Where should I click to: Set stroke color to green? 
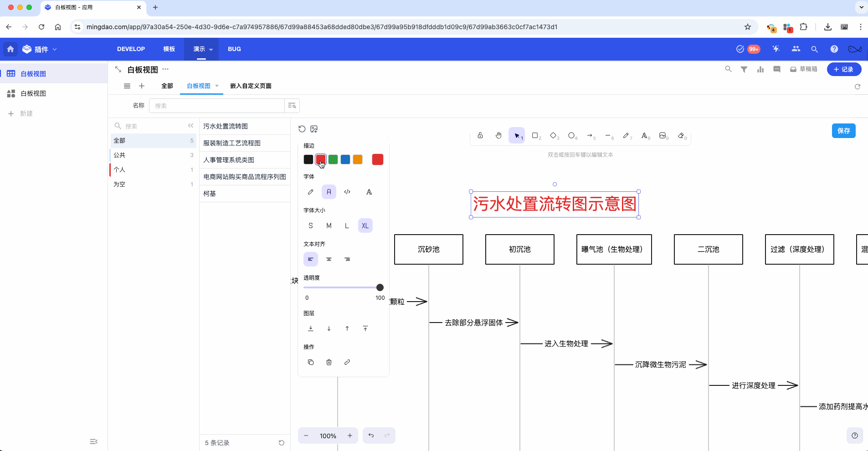point(333,159)
